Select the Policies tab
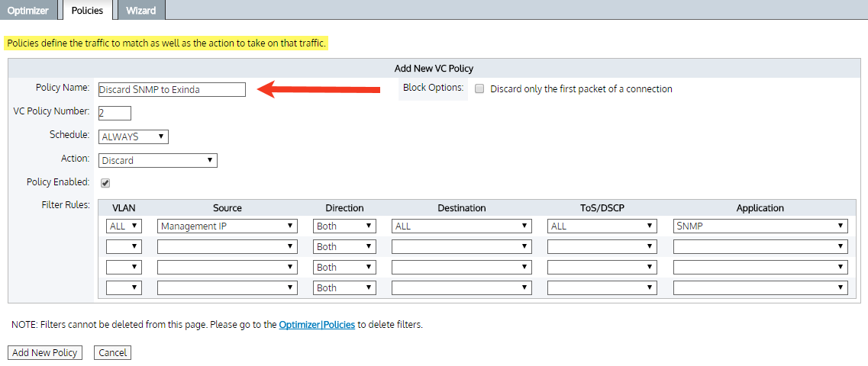Viewport: 868px width, 366px height. 87,11
